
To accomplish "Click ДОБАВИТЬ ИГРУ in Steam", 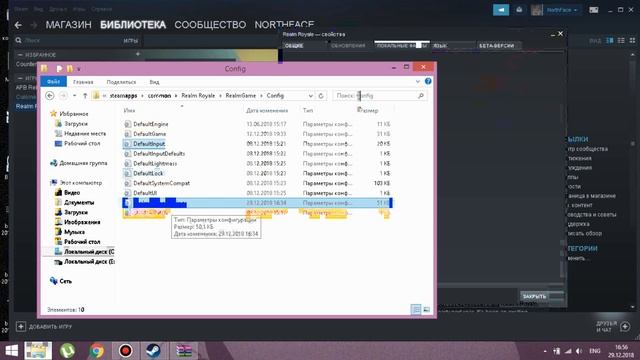I will pos(44,327).
